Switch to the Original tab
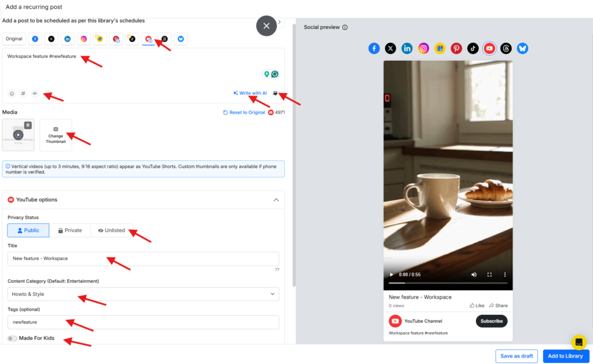 pyautogui.click(x=14, y=39)
